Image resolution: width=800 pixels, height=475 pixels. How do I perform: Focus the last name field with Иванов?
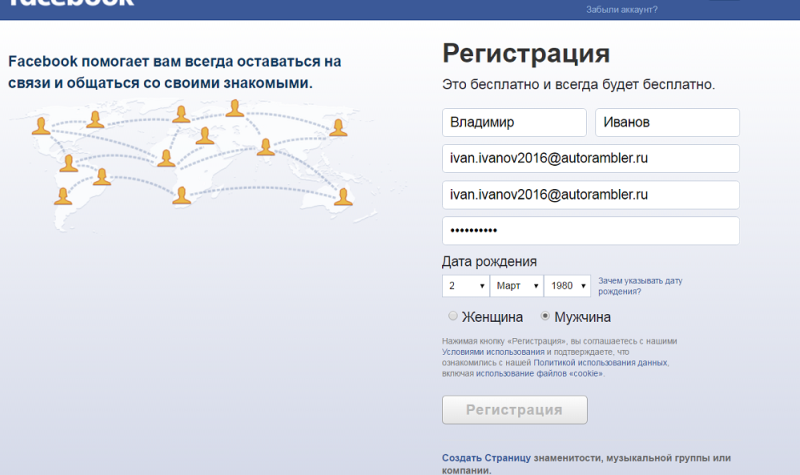point(667,122)
